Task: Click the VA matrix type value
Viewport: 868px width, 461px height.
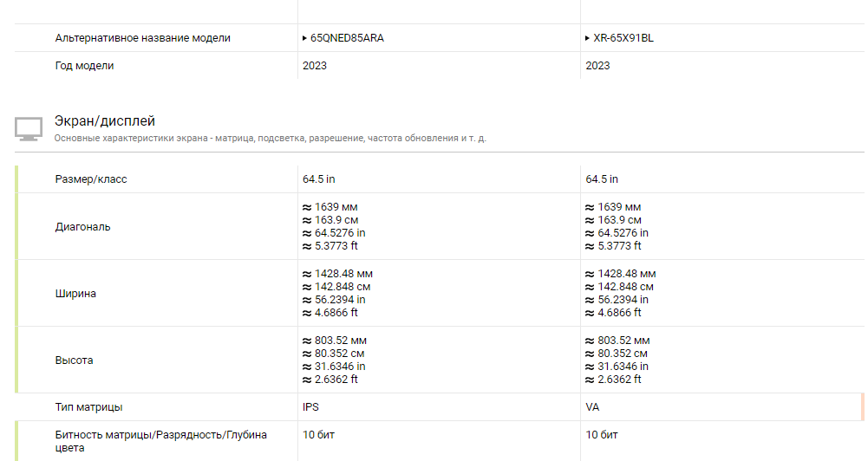Action: tap(593, 407)
